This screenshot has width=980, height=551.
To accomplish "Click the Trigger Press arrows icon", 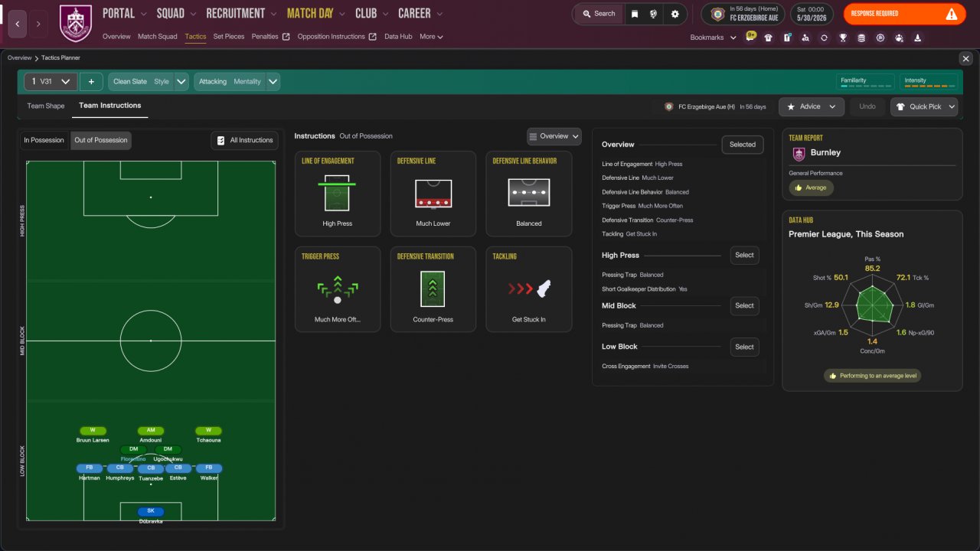I will 338,291.
